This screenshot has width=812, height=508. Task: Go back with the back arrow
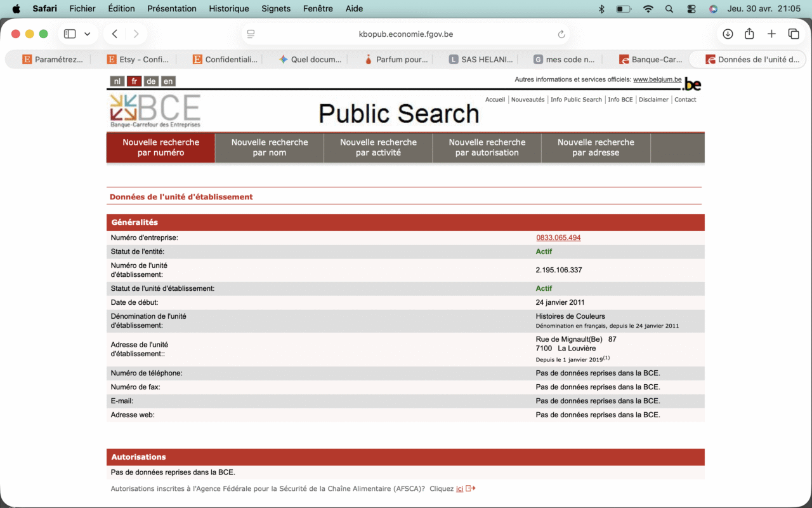[115, 34]
